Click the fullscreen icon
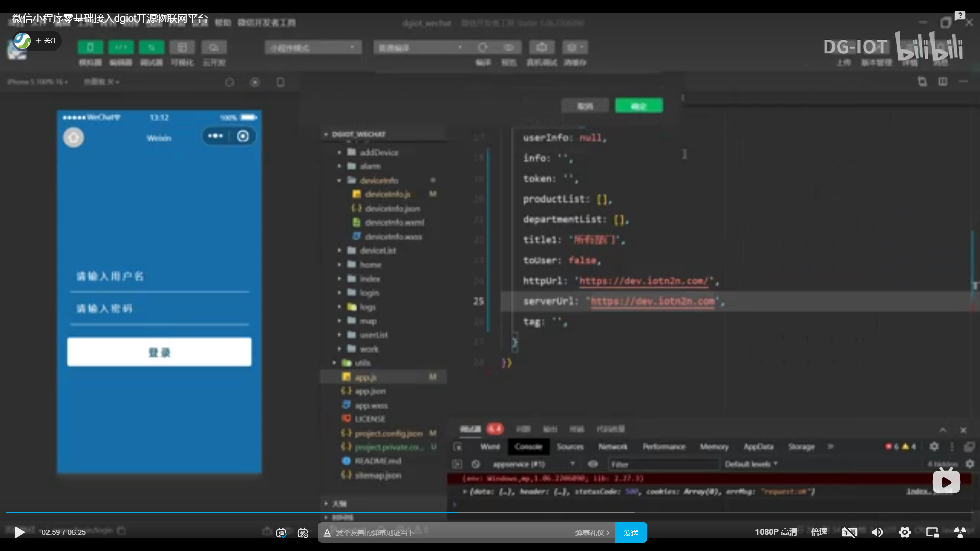Viewport: 980px width, 551px height. pyautogui.click(x=960, y=532)
